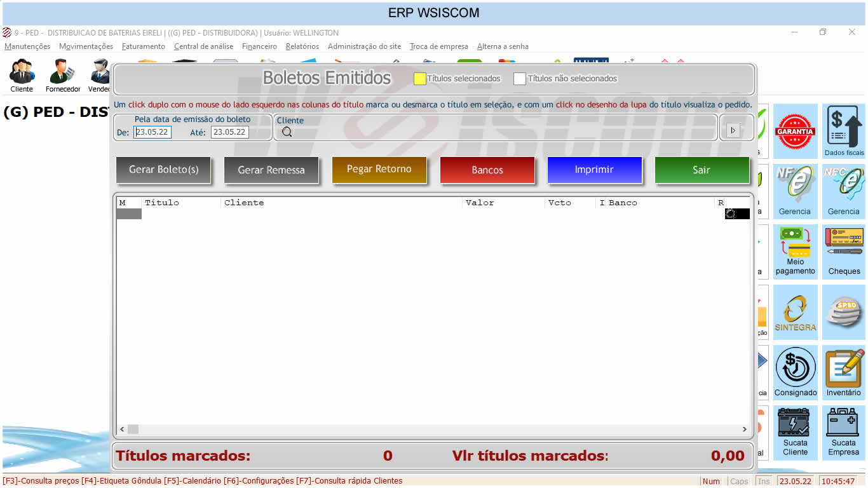Click the Cliente search magnifier icon
The image size is (868, 488).
287,132
